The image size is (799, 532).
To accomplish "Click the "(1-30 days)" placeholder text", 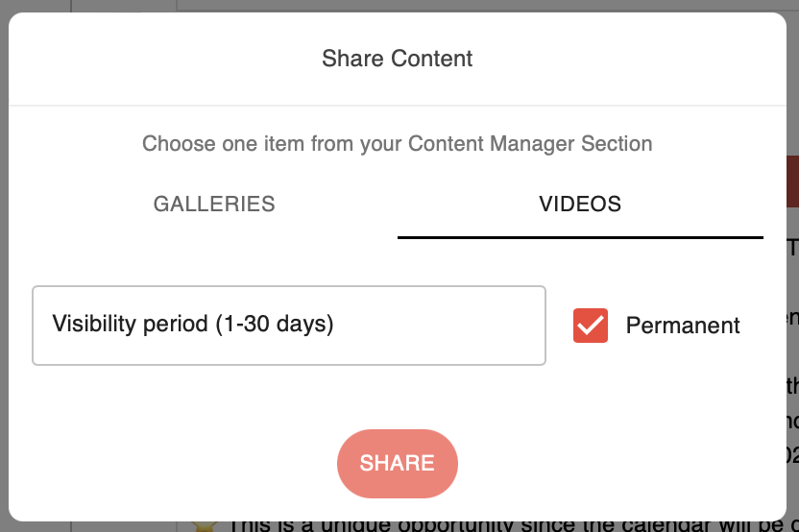I will coord(274,325).
